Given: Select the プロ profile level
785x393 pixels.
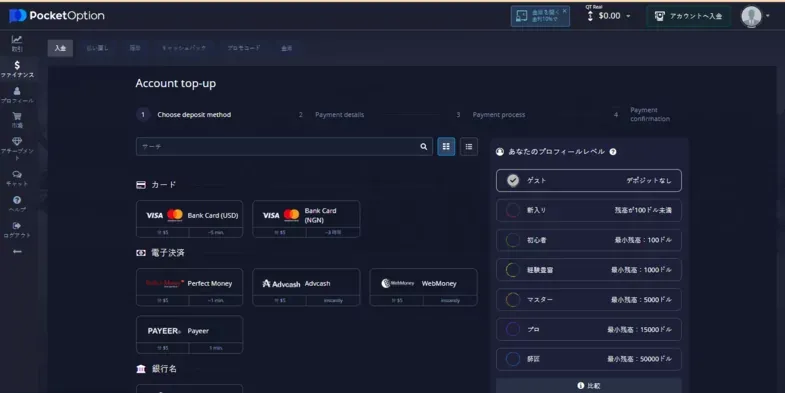Looking at the screenshot, I should point(589,329).
